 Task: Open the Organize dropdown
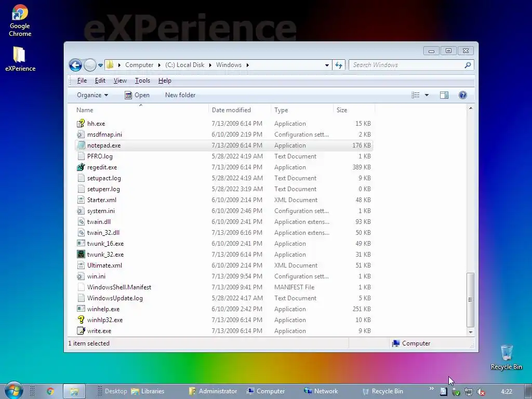[x=92, y=95]
